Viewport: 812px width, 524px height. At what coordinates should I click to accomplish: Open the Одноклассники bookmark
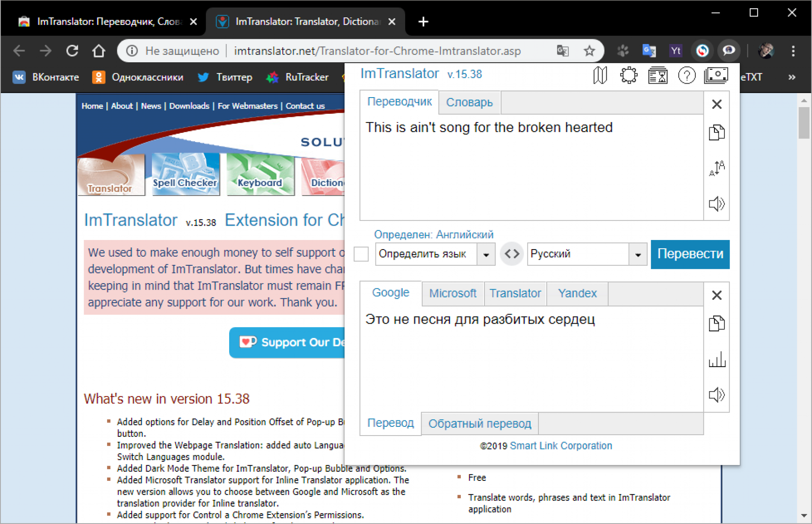click(x=138, y=77)
